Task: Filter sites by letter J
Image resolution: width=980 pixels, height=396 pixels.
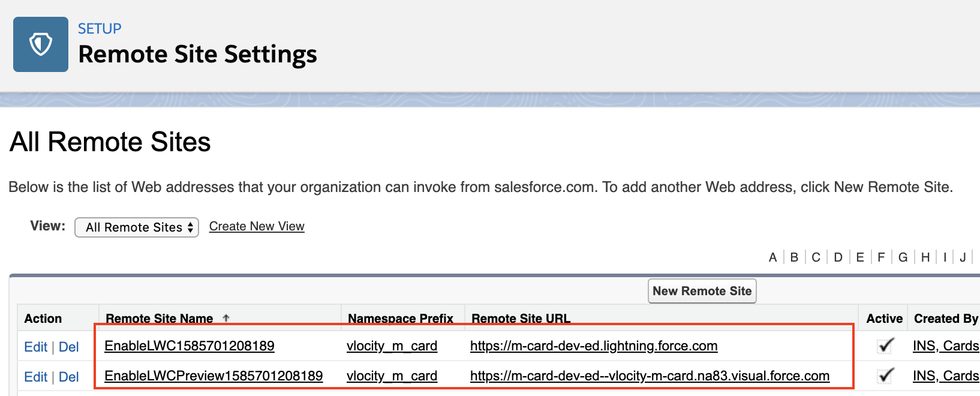Action: coord(963,257)
